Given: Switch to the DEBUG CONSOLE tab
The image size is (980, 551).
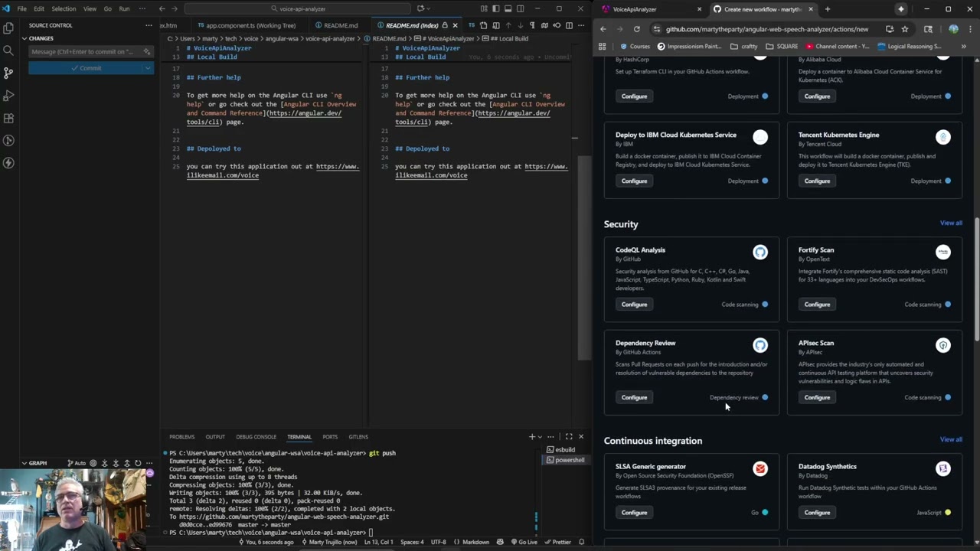Looking at the screenshot, I should pos(256,436).
